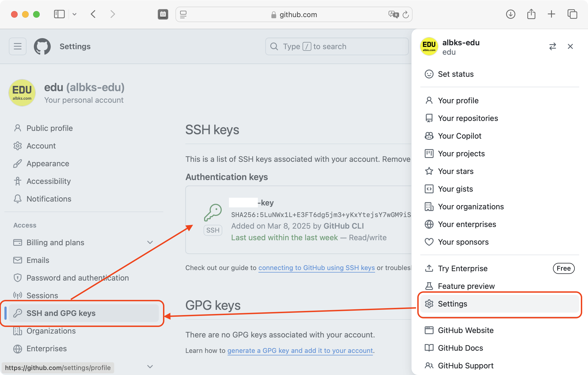Click Set status button

pyautogui.click(x=456, y=74)
